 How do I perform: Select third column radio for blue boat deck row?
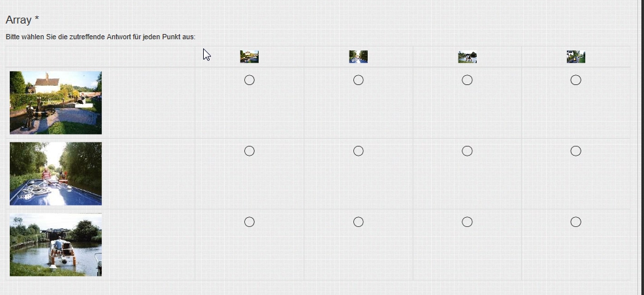(467, 151)
